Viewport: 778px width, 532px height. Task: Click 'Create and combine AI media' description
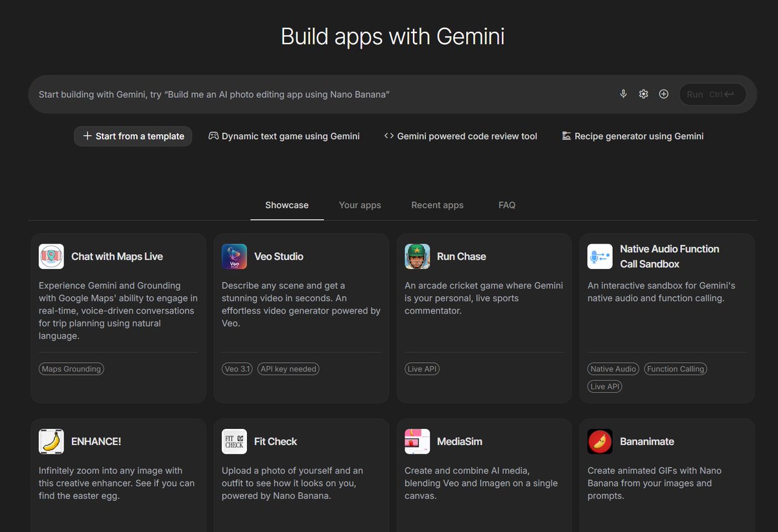481,483
